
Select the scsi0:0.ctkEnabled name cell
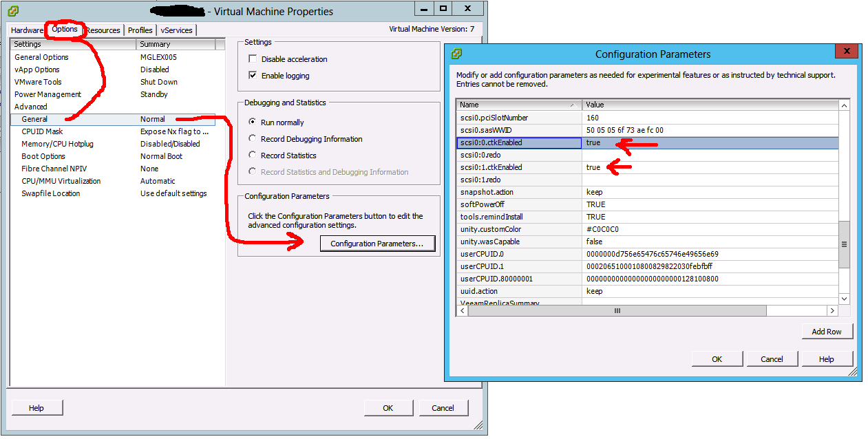pyautogui.click(x=519, y=142)
